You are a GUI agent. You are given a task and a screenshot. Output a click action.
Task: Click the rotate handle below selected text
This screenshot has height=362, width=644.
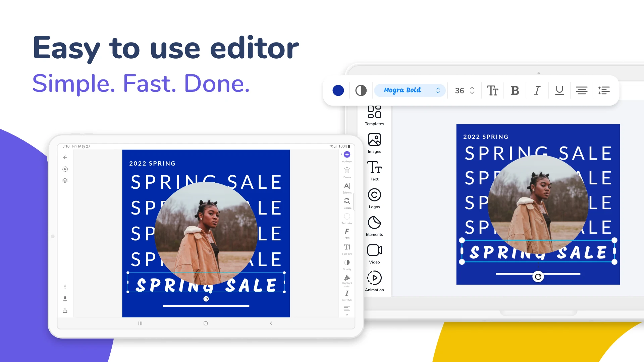[538, 277]
